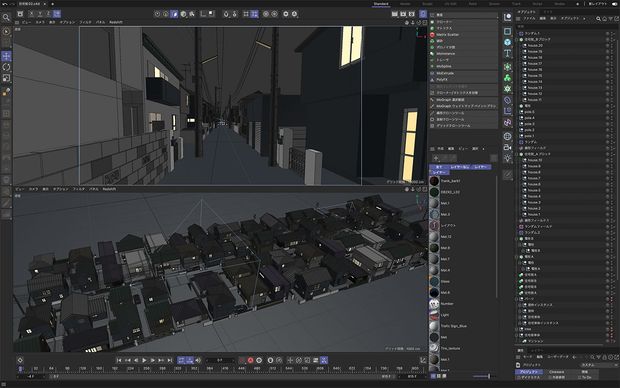620x388 pixels.
Task: Collapse the group containing house.20
Action: click(517, 40)
